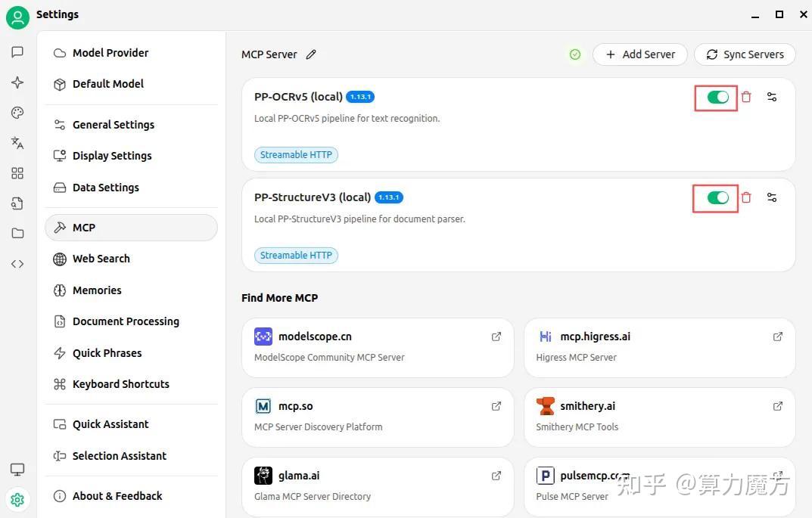Viewport: 812px width, 518px height.
Task: Open Quick Assistant settings
Action: 131,424
